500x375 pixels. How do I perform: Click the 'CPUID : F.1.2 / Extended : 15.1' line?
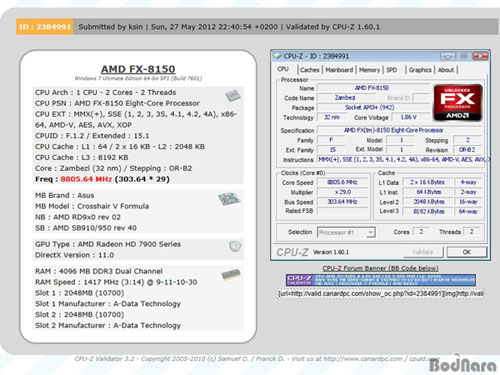[x=92, y=136]
